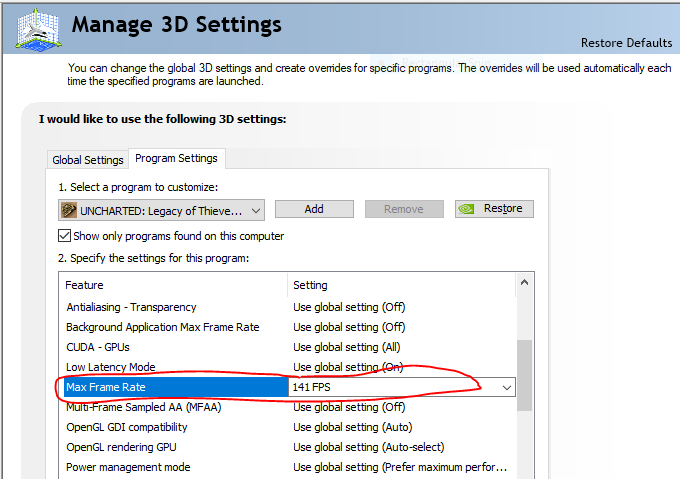Choose the Power management mode row
Viewport: 680px width, 479px height.
(x=127, y=467)
